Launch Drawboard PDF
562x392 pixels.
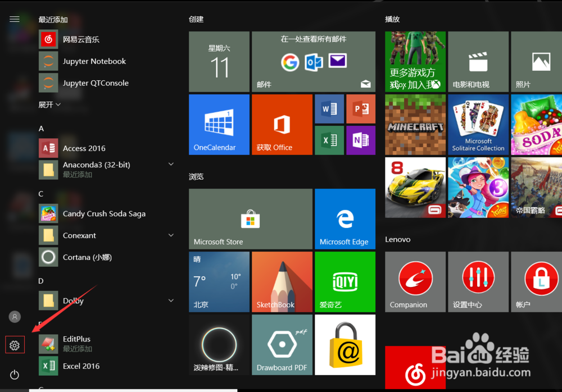click(x=282, y=344)
